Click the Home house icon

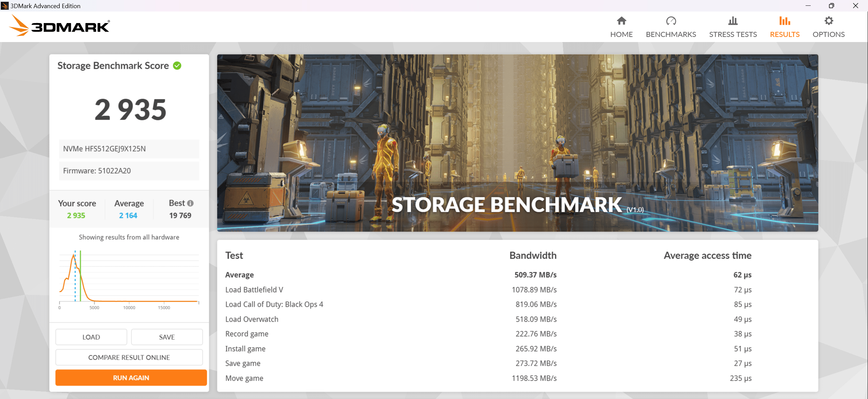(x=621, y=21)
